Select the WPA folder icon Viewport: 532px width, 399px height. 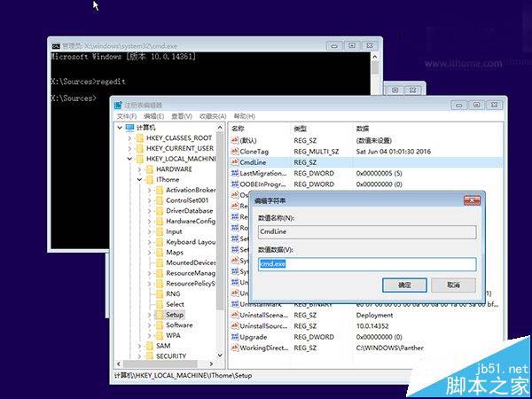159,335
